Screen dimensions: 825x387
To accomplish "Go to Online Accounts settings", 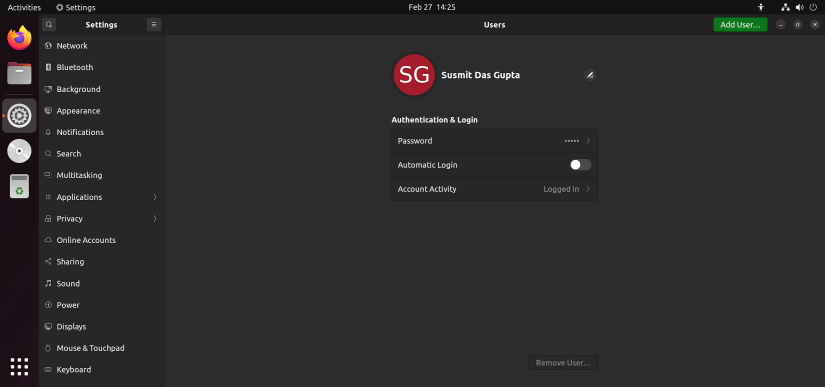I will point(102,240).
